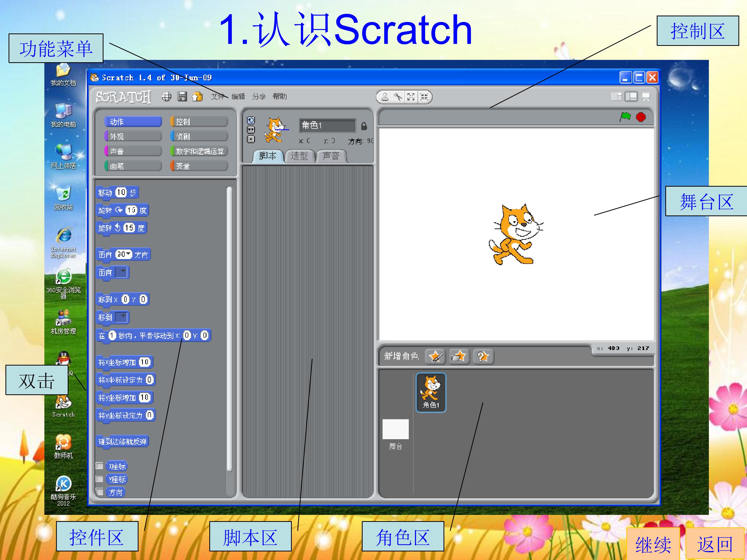The image size is (747, 560).
Task: Click the share project icon beside save
Action: click(197, 97)
